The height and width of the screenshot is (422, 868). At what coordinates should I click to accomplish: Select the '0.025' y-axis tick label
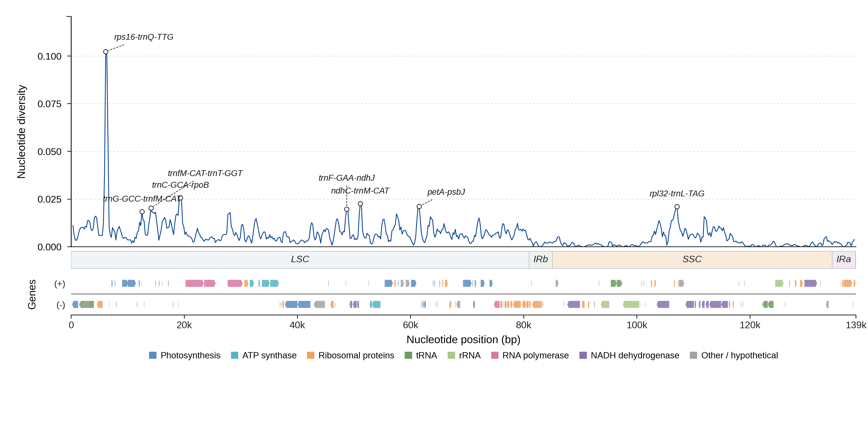50,199
